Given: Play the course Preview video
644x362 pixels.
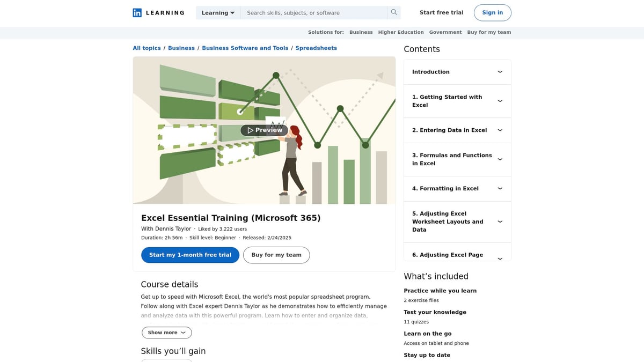Looking at the screenshot, I should (264, 130).
